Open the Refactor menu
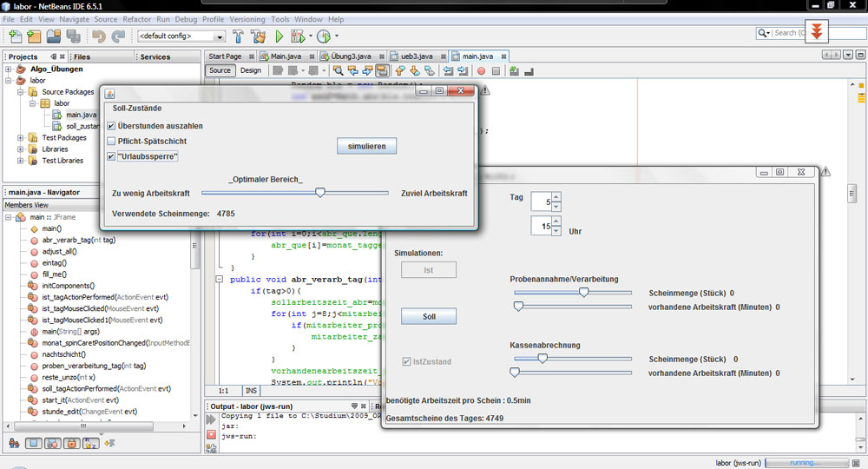 tap(136, 19)
